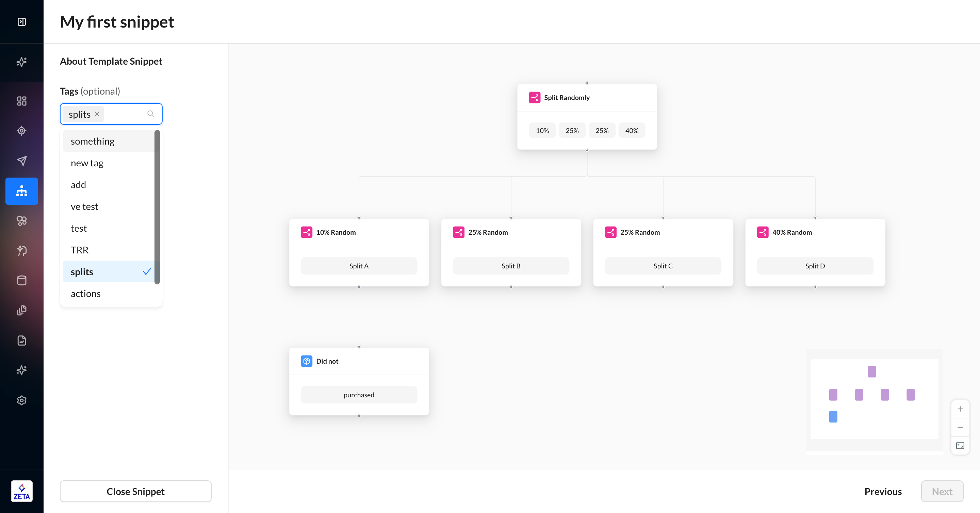Screen dimensions: 980x513
Task: Deselect the checked splits tag option
Action: click(109, 271)
